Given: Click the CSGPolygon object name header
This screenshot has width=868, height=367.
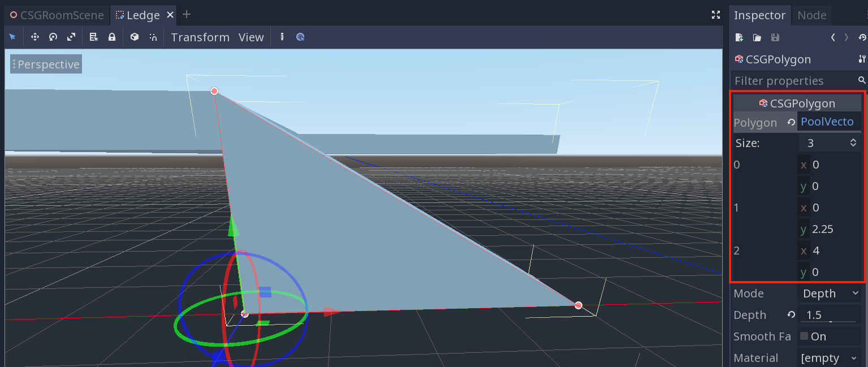Looking at the screenshot, I should pos(778,59).
